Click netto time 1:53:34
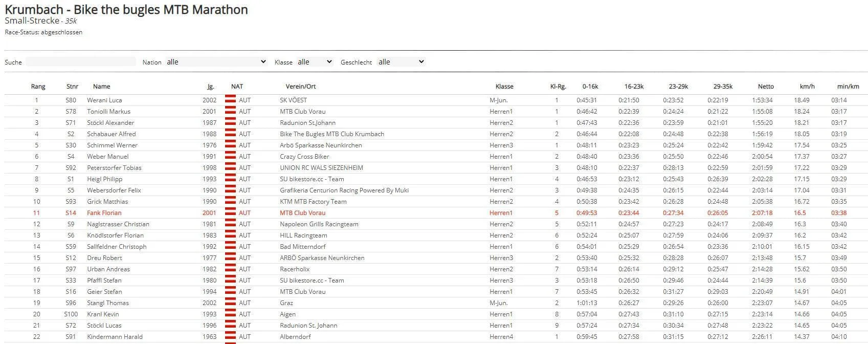The image size is (868, 344). tap(762, 100)
